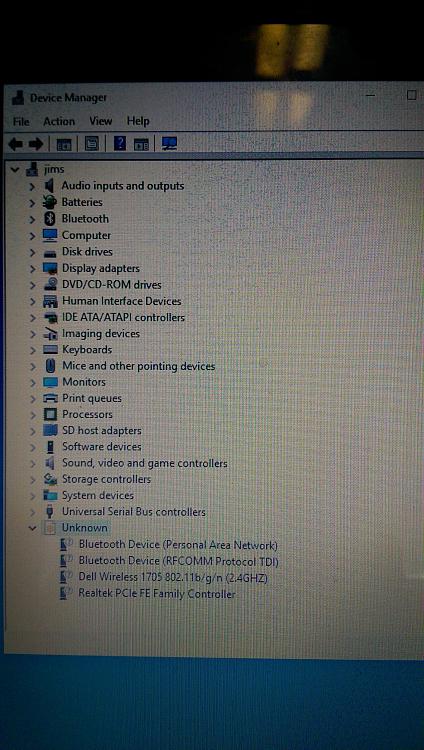Select the SD host adapters label
The width and height of the screenshot is (424, 750).
[101, 430]
